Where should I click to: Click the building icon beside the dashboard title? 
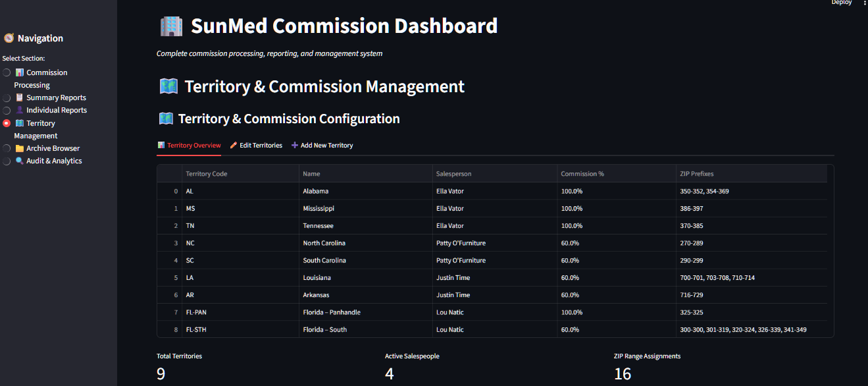click(170, 25)
